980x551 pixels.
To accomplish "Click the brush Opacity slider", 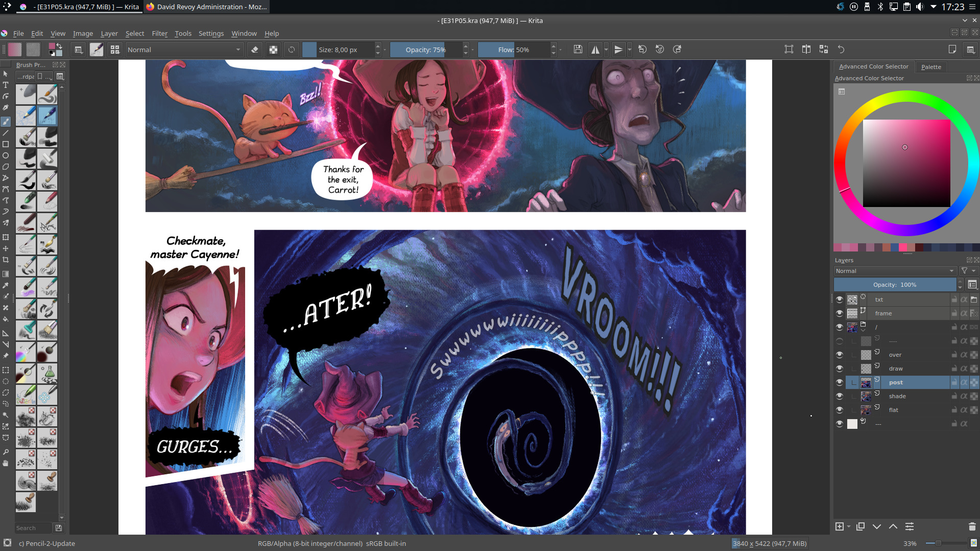I will (x=425, y=50).
